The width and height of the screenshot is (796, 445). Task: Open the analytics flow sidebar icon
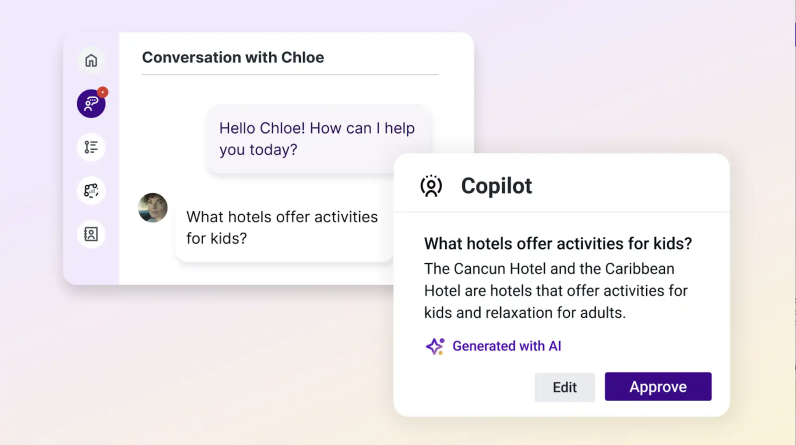coord(91,191)
